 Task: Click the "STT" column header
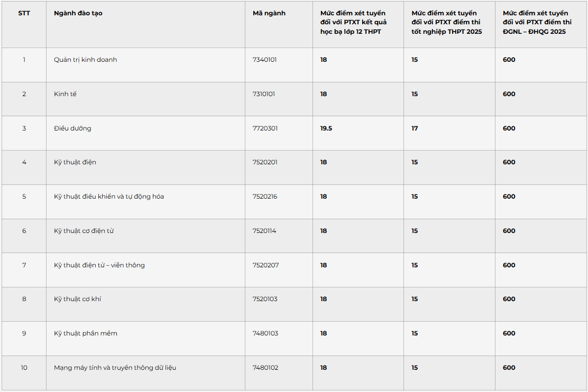click(24, 13)
